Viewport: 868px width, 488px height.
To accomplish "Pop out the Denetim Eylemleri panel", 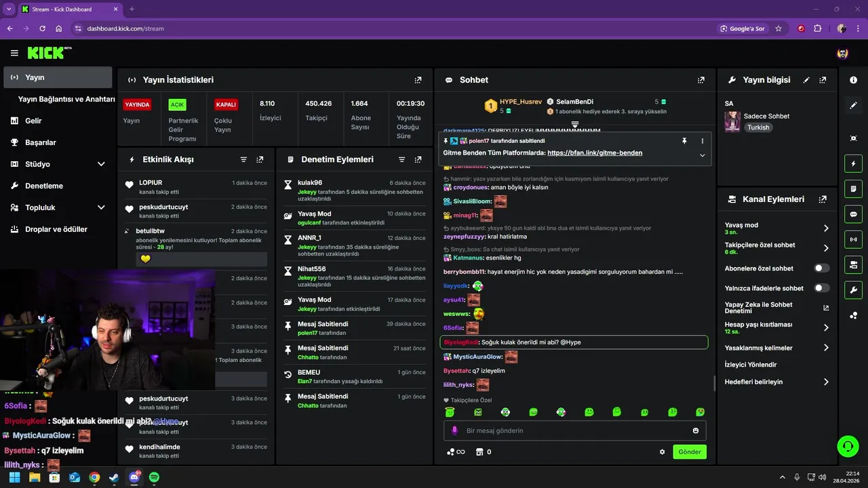I will tap(418, 159).
